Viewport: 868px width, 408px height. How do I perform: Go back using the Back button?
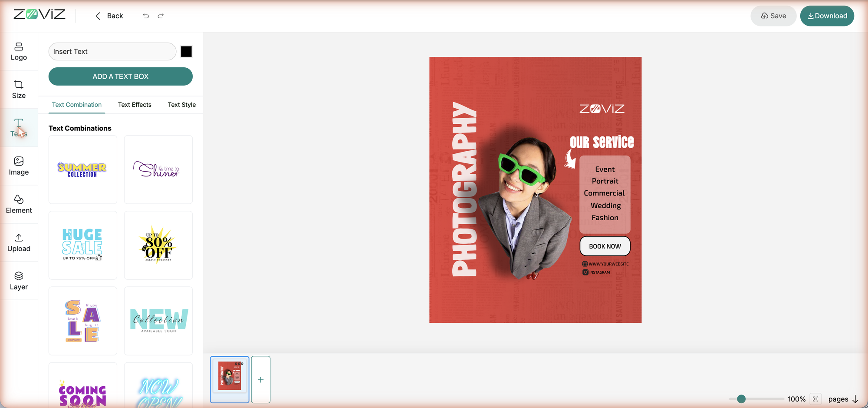click(x=109, y=16)
